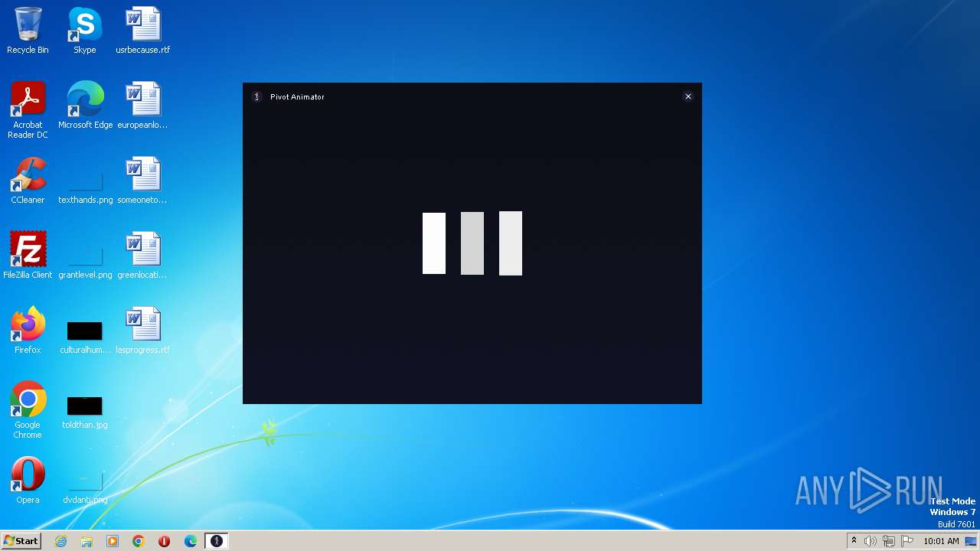The width and height of the screenshot is (980, 551).
Task: Open the Windows Start menu
Action: coord(21,541)
